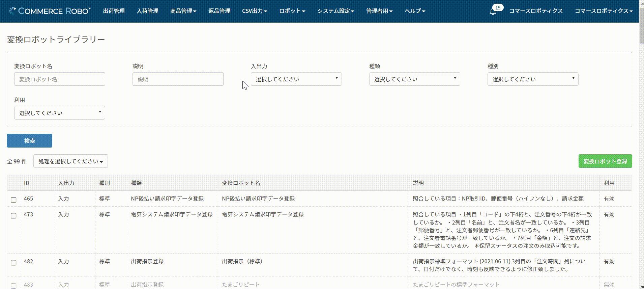Click the 説明 input field

[178, 79]
